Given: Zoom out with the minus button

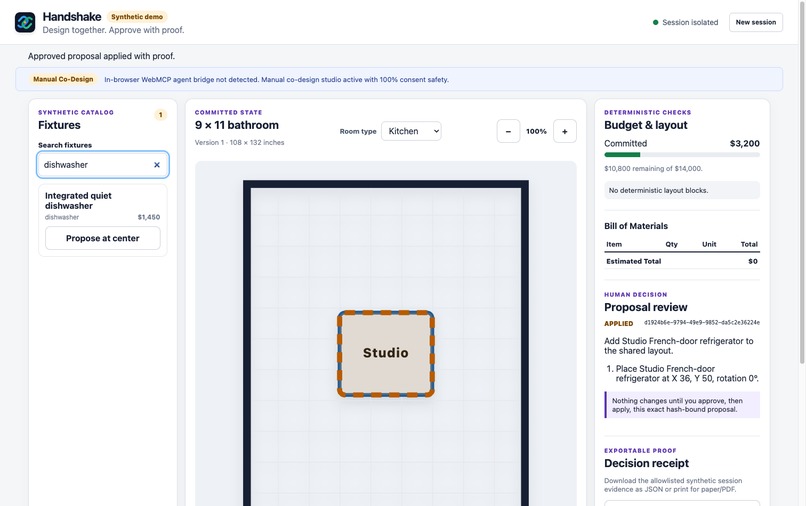Looking at the screenshot, I should click(508, 132).
